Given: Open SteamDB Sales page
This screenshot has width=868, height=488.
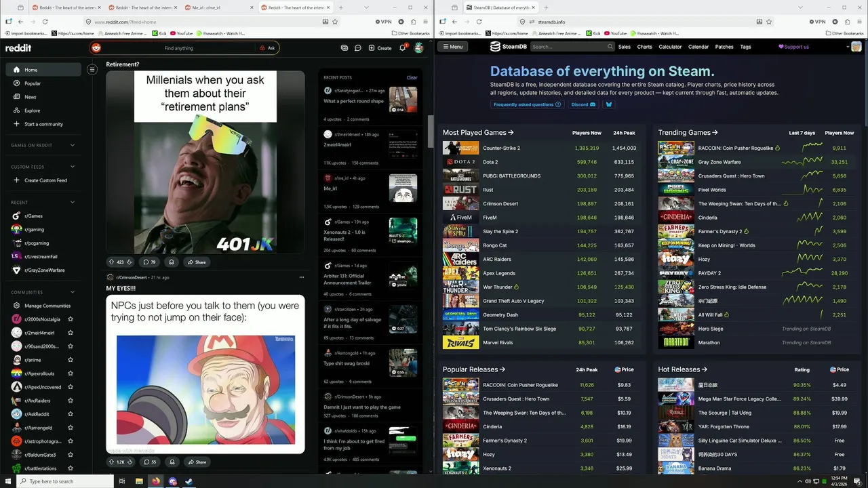Looking at the screenshot, I should point(624,47).
